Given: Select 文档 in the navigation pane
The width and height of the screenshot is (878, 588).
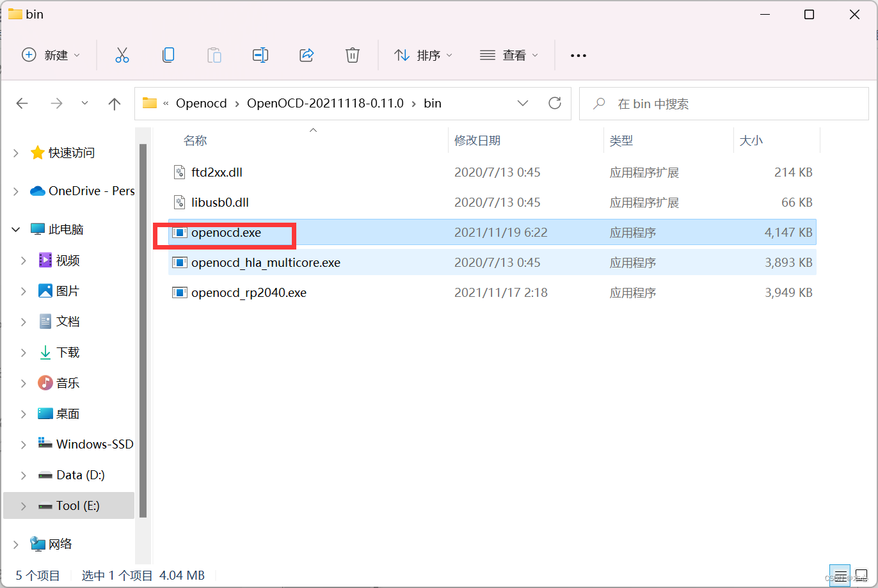Looking at the screenshot, I should pyautogui.click(x=68, y=321).
